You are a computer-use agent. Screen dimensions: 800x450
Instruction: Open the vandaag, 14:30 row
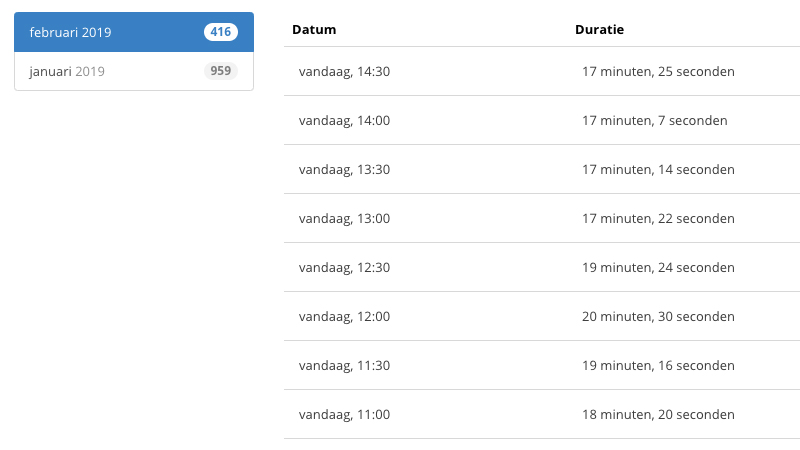coord(542,71)
